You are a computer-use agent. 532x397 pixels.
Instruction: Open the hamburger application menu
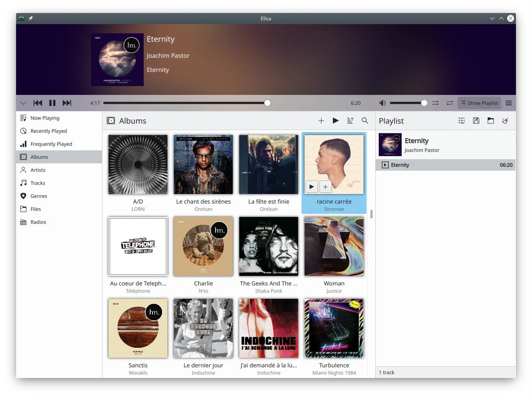pos(508,103)
